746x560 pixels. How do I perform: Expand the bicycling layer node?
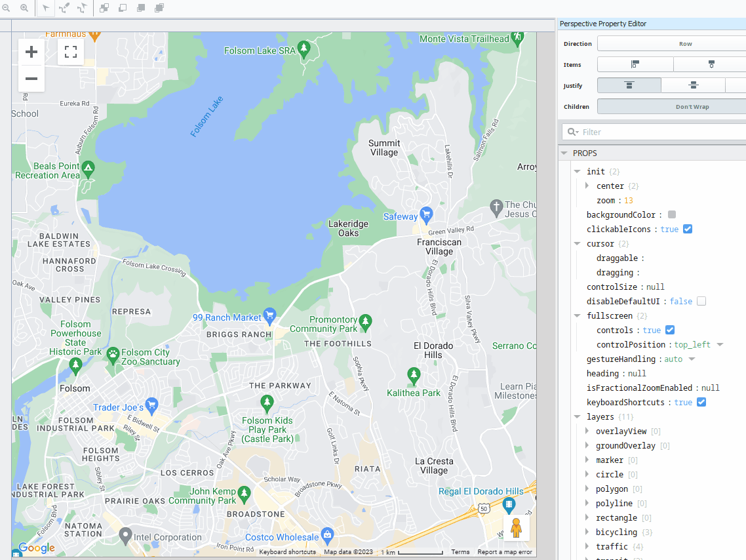[x=587, y=532]
